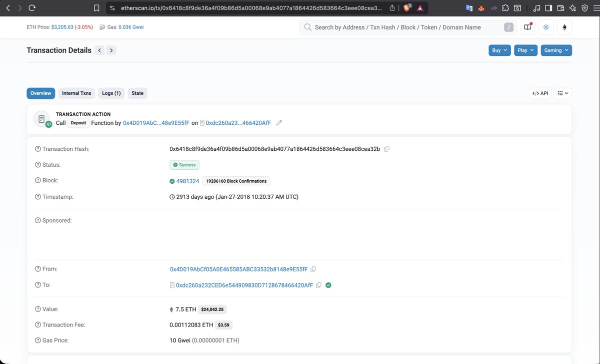Screen dimensions: 600x364
Task: Open Brave Leo AI sparkle icon
Action: 572,8
